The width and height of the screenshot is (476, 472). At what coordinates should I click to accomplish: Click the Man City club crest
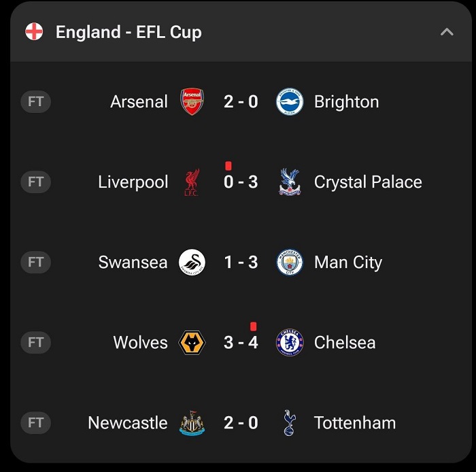tap(290, 263)
